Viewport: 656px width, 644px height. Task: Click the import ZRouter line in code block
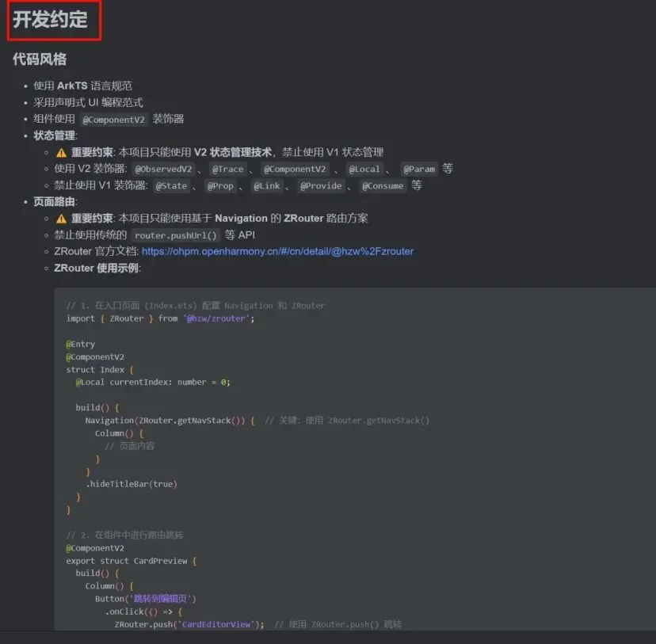[x=160, y=318]
